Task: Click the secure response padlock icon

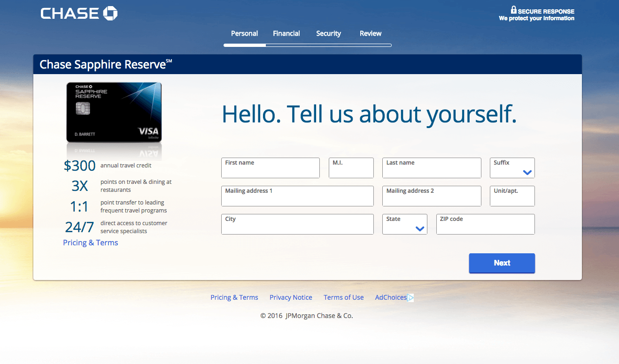Action: pos(514,9)
